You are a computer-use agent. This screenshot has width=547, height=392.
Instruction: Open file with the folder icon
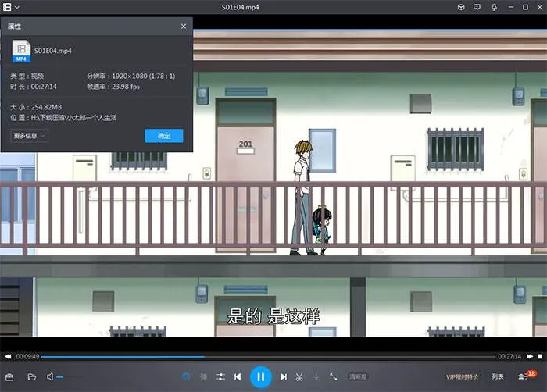[32, 377]
